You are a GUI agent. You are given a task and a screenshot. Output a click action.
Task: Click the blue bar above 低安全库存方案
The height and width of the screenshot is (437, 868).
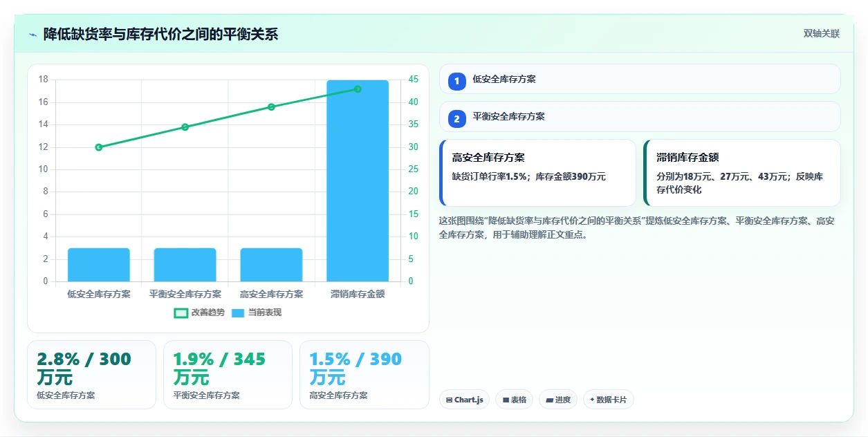coord(99,265)
